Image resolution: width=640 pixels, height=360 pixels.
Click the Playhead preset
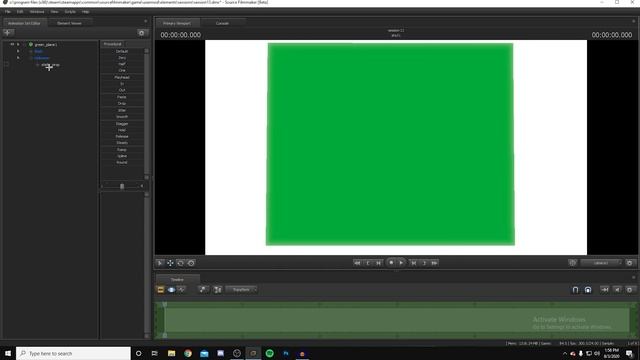(x=122, y=78)
